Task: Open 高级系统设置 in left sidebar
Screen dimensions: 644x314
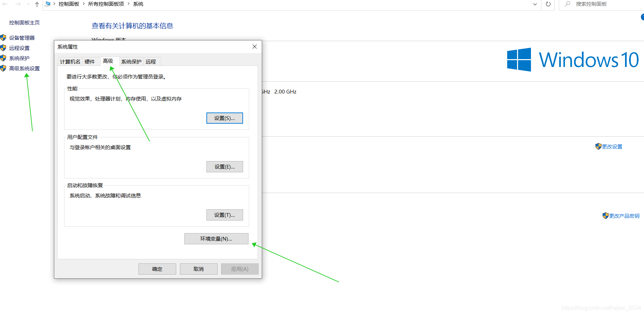Action: point(24,69)
